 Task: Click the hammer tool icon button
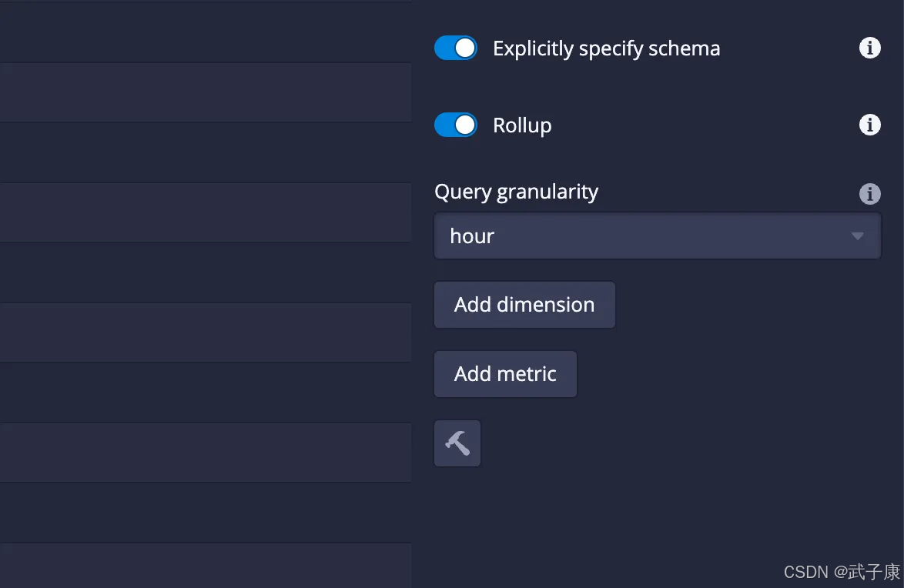point(457,443)
